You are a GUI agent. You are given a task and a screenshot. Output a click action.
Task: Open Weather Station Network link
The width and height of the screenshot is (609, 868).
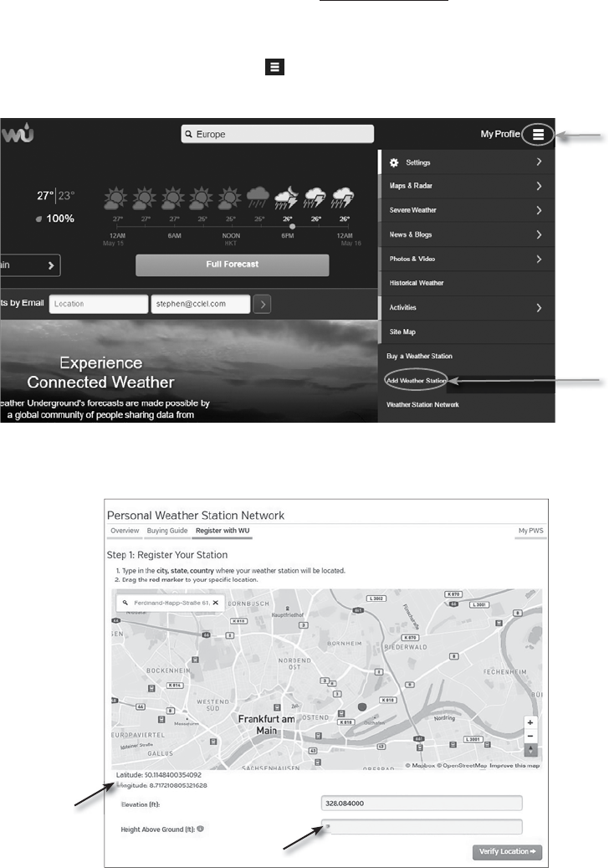coord(422,405)
